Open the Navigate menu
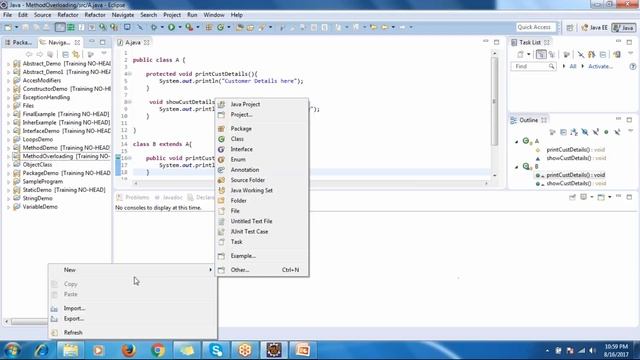Viewport: 640px width, 360px height. pyautogui.click(x=122, y=15)
